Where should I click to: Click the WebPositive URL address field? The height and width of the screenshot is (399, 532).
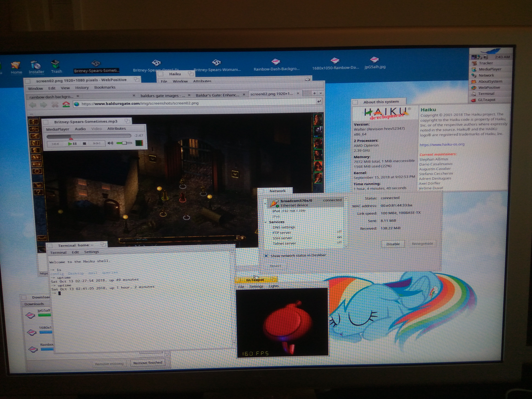click(198, 103)
